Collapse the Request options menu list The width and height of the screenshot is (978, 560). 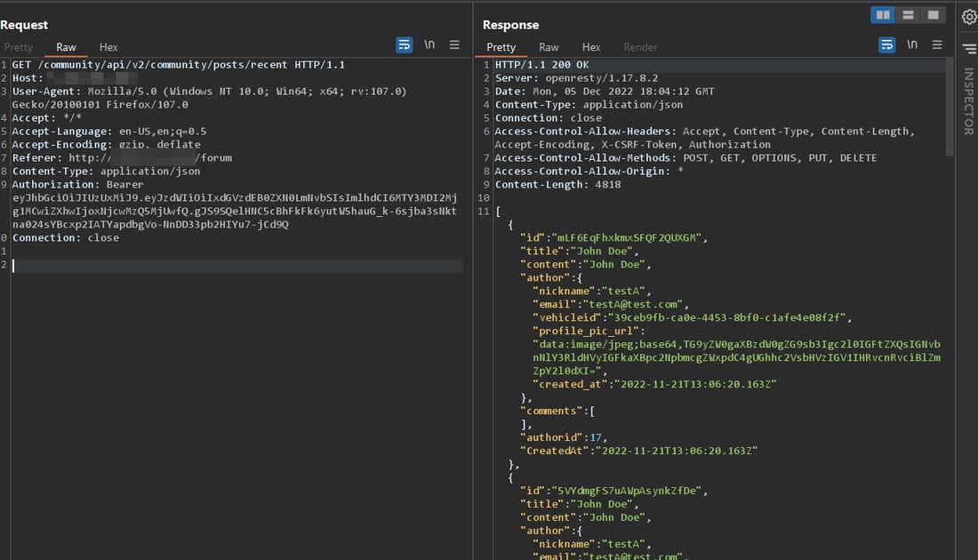pyautogui.click(x=454, y=45)
